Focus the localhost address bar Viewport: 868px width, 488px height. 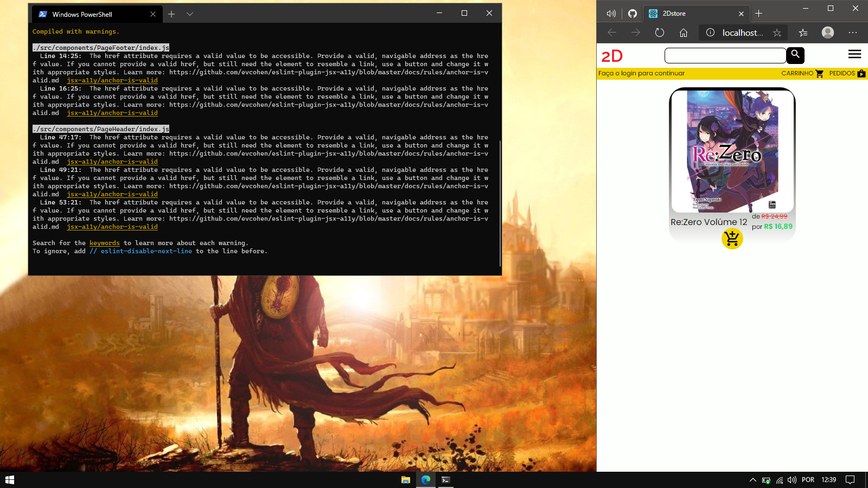coord(742,33)
